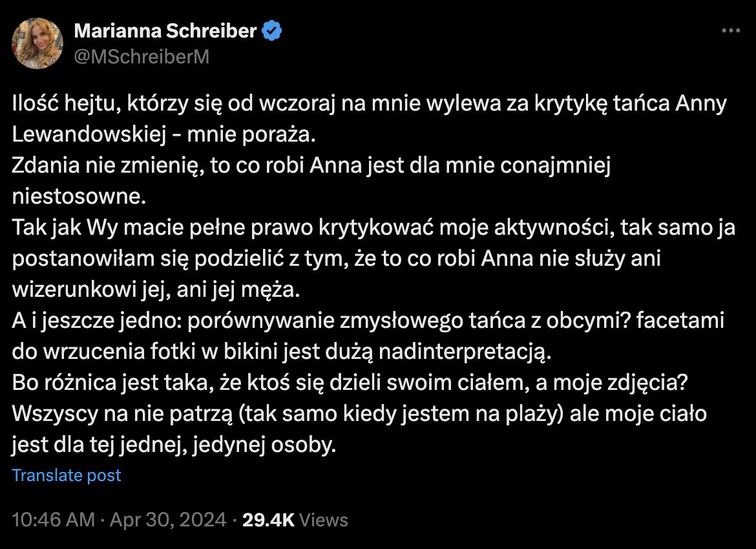Screen dimensions: 756x549
Task: Click the word "niestosowne." in the tweet
Action: [79, 195]
